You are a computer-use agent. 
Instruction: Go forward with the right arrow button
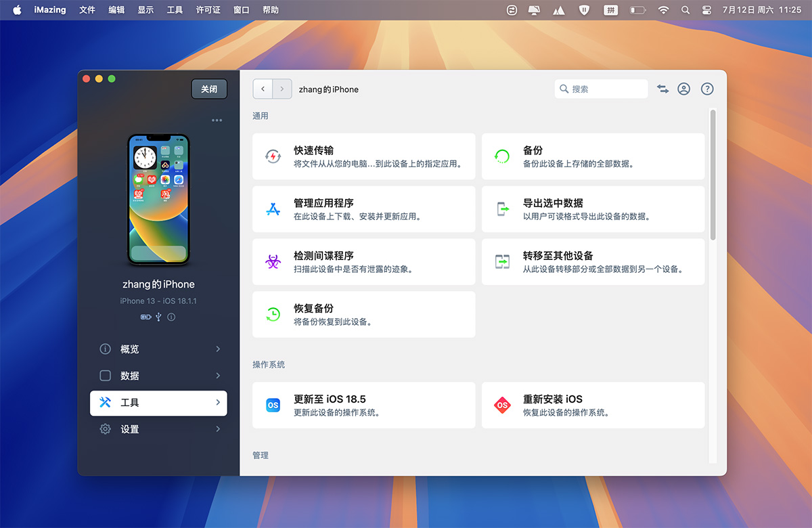pos(282,89)
